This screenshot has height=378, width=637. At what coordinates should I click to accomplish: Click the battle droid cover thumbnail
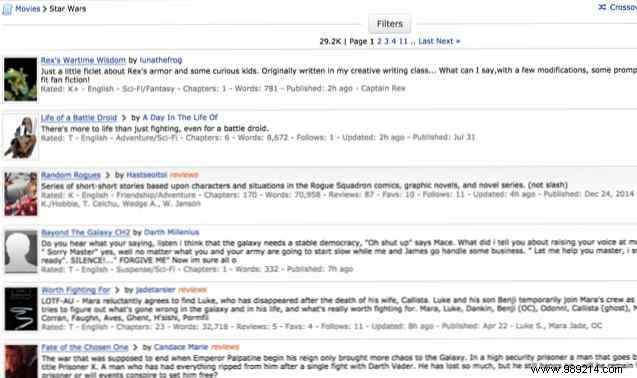click(20, 137)
